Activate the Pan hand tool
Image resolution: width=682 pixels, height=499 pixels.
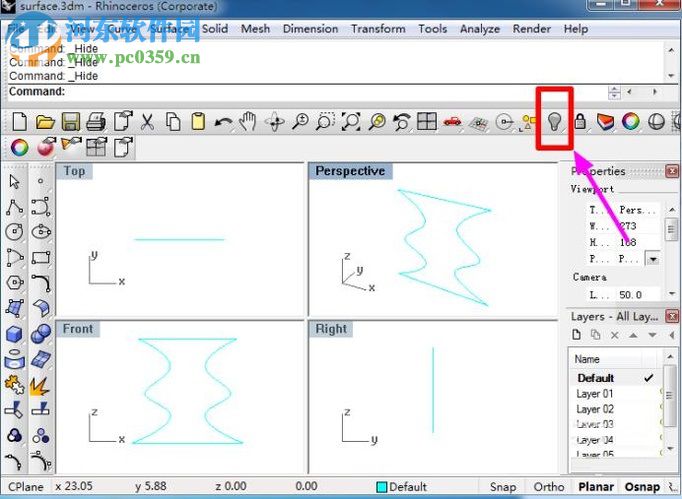(x=248, y=122)
